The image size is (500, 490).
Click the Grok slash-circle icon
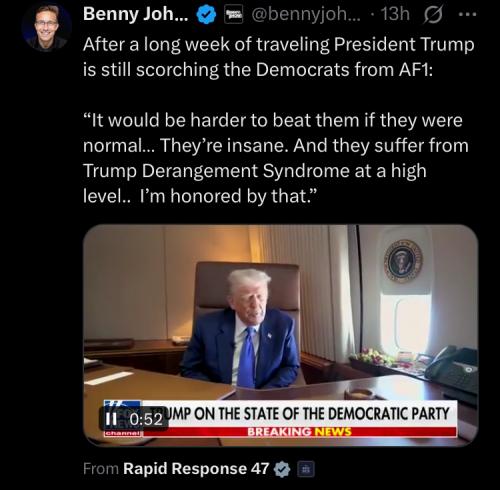coord(433,15)
